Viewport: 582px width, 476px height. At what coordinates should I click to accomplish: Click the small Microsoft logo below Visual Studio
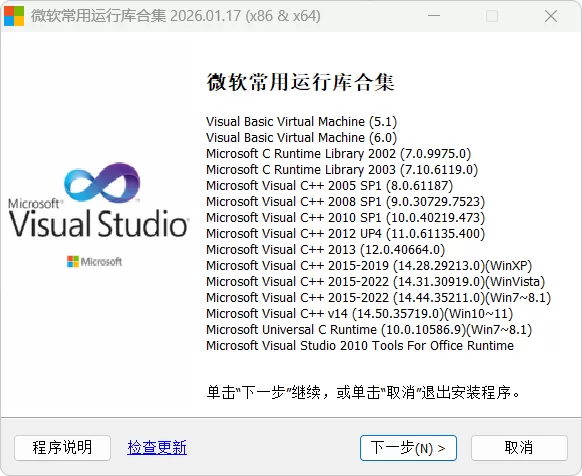pos(94,262)
